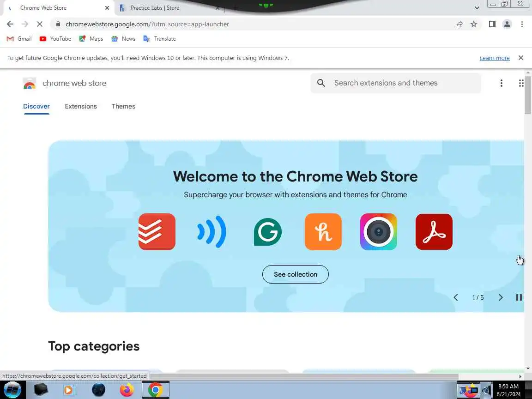Screen dimensions: 532x399
Task: Click Learn more about Chrome updates
Action: pyautogui.click(x=494, y=58)
